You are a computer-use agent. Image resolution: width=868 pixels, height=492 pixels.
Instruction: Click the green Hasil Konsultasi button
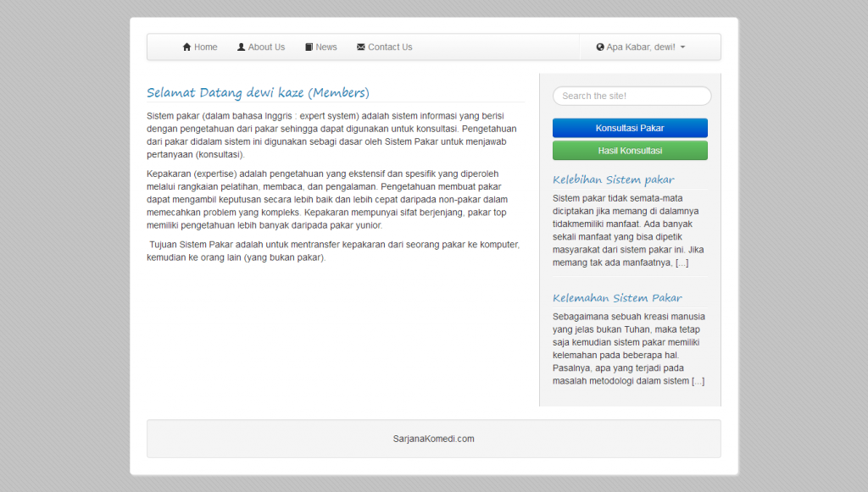click(630, 151)
